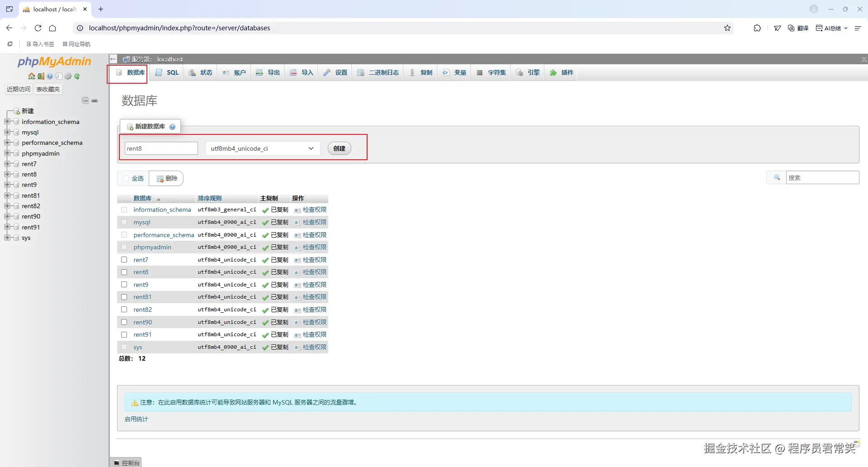Image resolution: width=868 pixels, height=467 pixels.
Task: Open the 导出 export tab
Action: tap(268, 72)
